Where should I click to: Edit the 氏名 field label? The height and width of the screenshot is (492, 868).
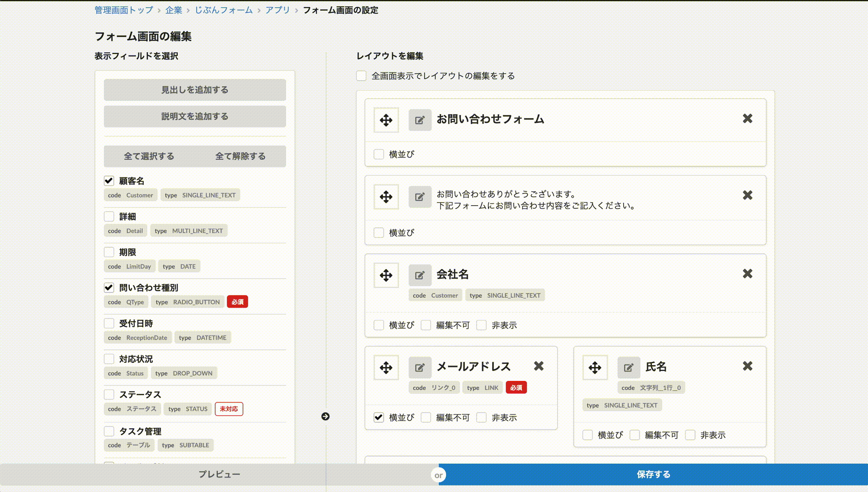point(628,368)
